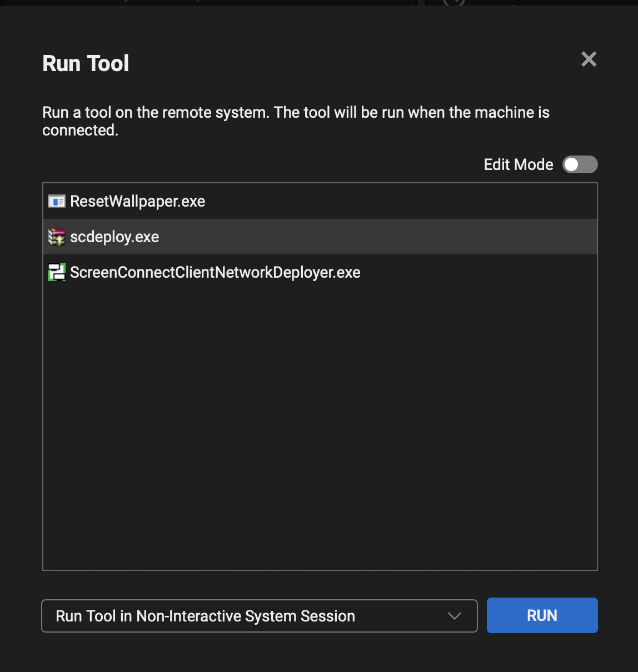Click blank space right of ResetWallpaper.exe row
This screenshot has width=638, height=672.
click(x=400, y=201)
